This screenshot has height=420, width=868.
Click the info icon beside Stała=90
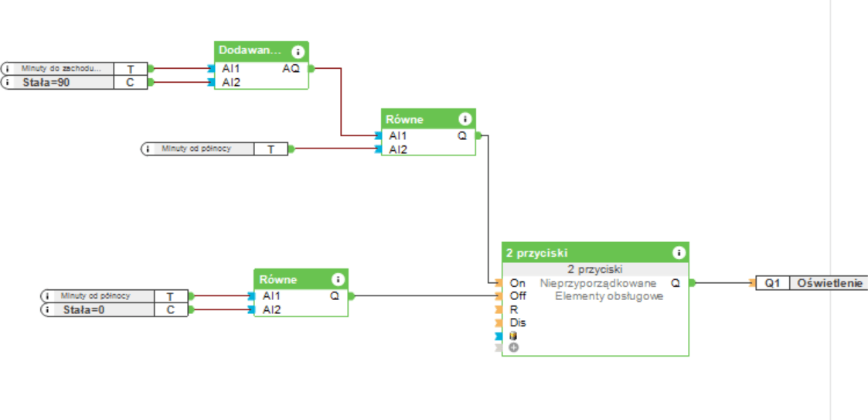(x=8, y=82)
